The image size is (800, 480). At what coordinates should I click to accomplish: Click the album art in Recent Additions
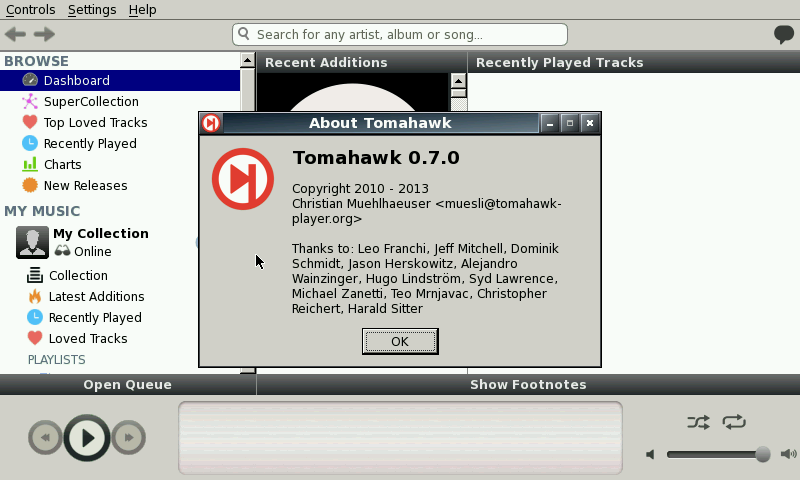pos(352,92)
